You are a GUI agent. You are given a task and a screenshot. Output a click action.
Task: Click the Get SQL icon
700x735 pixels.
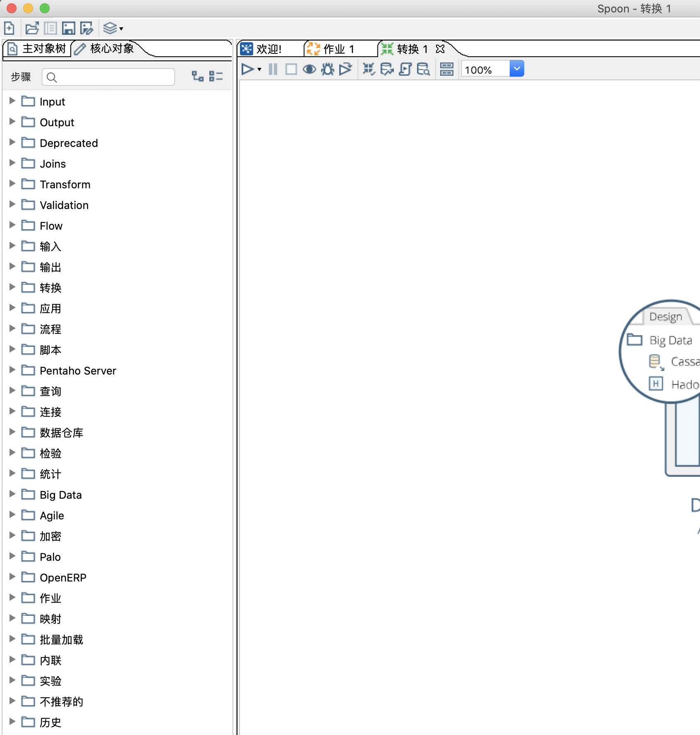pyautogui.click(x=405, y=69)
